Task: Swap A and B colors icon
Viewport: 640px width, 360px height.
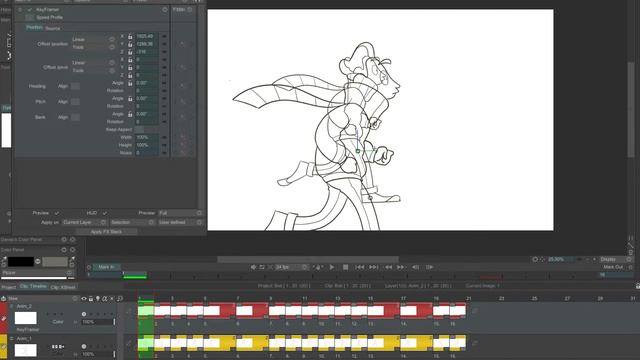Action: (x=38, y=261)
